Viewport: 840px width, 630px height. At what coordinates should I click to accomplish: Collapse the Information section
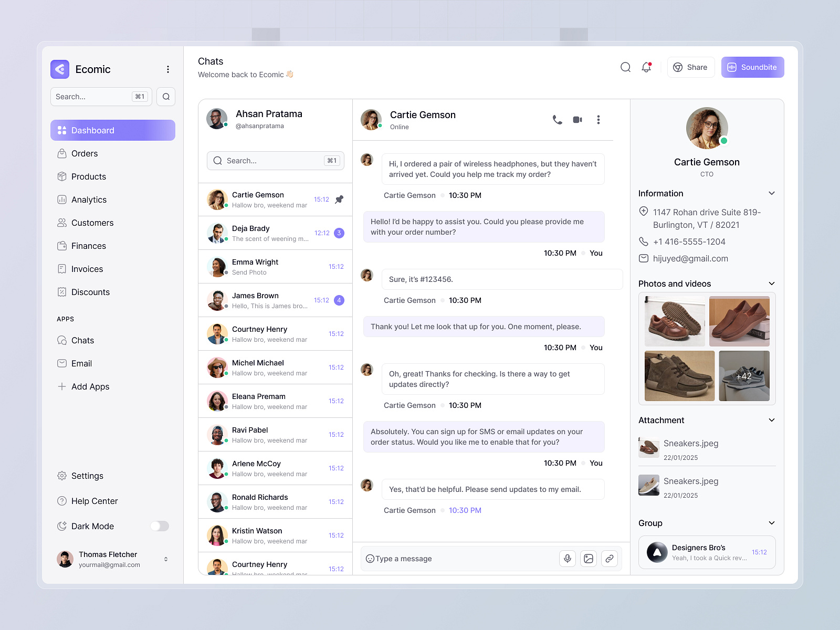(771, 193)
